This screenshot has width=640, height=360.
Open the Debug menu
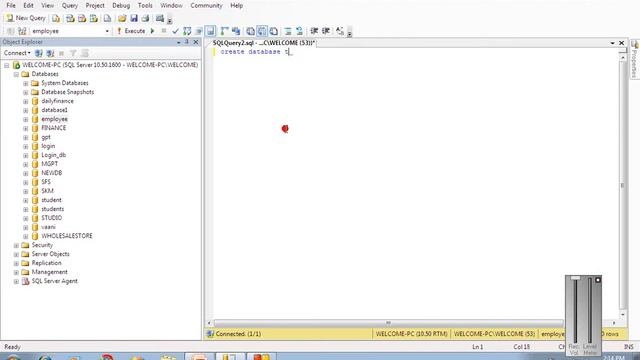[x=121, y=5]
